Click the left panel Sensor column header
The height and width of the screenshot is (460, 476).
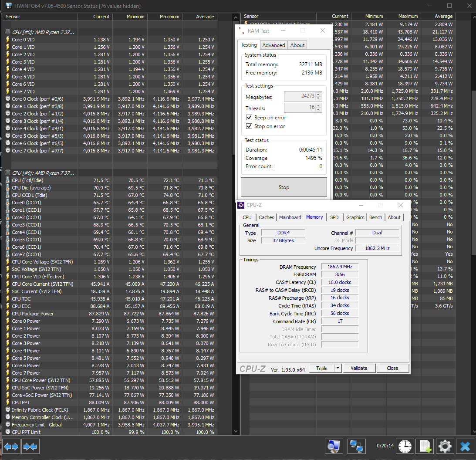(40, 17)
